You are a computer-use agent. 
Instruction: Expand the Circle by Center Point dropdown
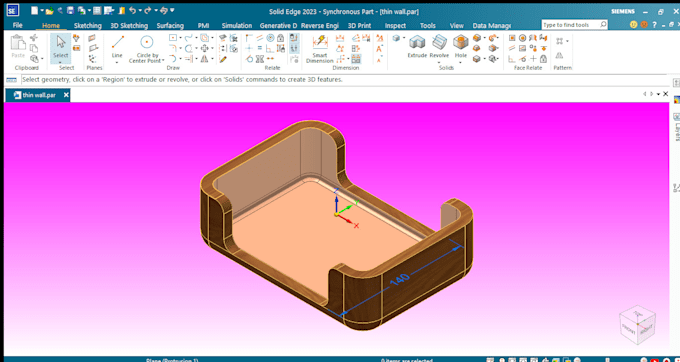[x=163, y=61]
